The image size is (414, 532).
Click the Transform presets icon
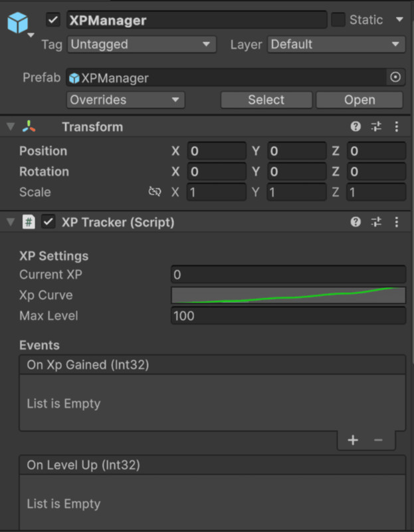[x=375, y=126]
